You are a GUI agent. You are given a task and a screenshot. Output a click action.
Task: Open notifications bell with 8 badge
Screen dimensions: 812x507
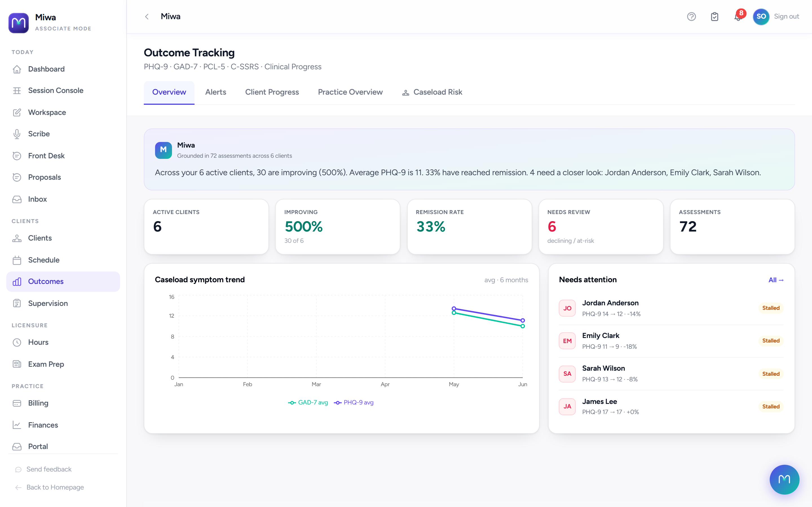tap(738, 16)
